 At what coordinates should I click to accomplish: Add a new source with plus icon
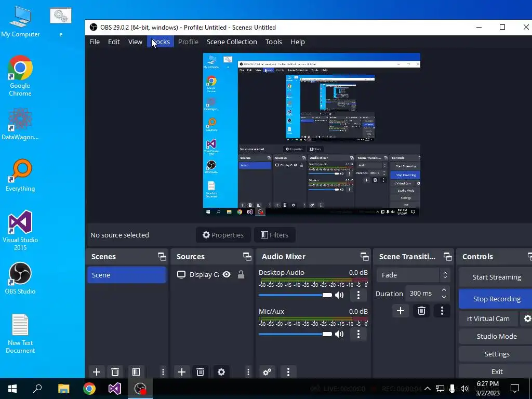pos(181,372)
